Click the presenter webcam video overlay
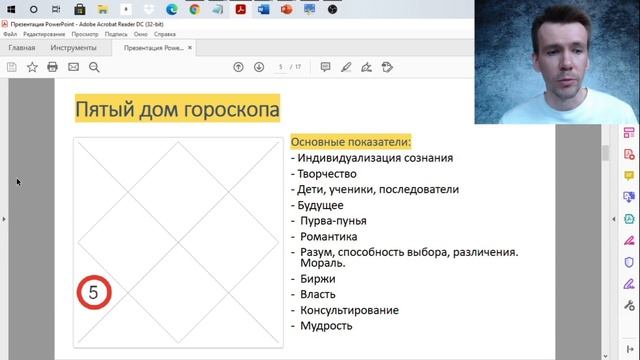640x360 pixels. click(x=557, y=62)
